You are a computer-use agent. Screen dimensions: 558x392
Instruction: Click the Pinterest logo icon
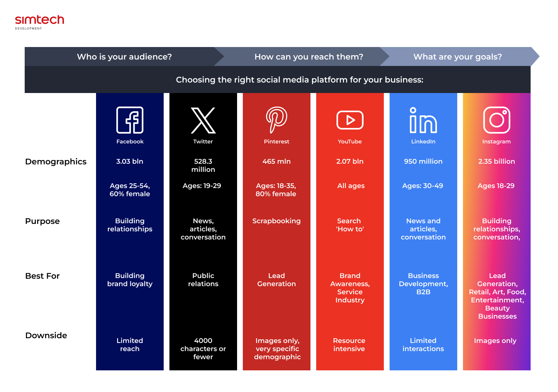point(277,120)
